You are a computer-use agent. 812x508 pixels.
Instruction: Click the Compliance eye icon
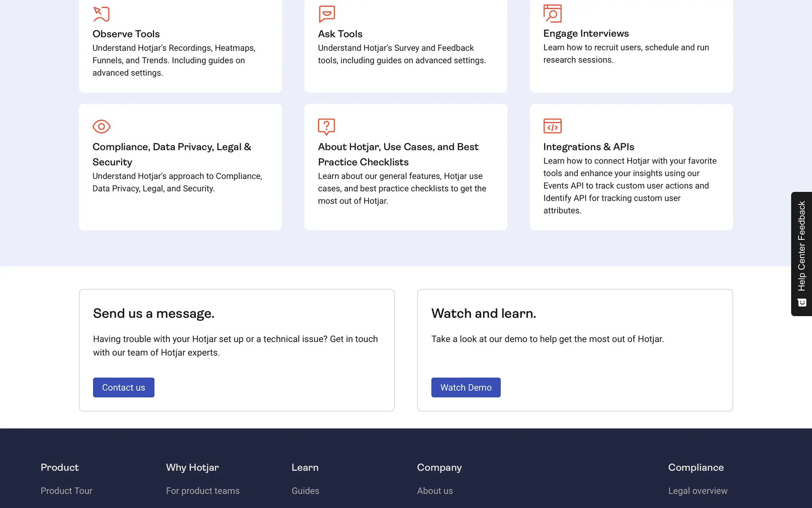coord(101,126)
